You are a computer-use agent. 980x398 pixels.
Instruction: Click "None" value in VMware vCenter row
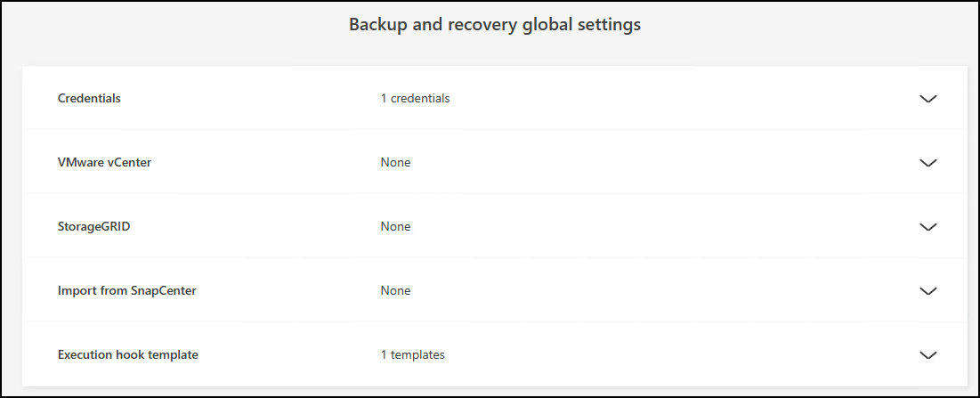(395, 163)
